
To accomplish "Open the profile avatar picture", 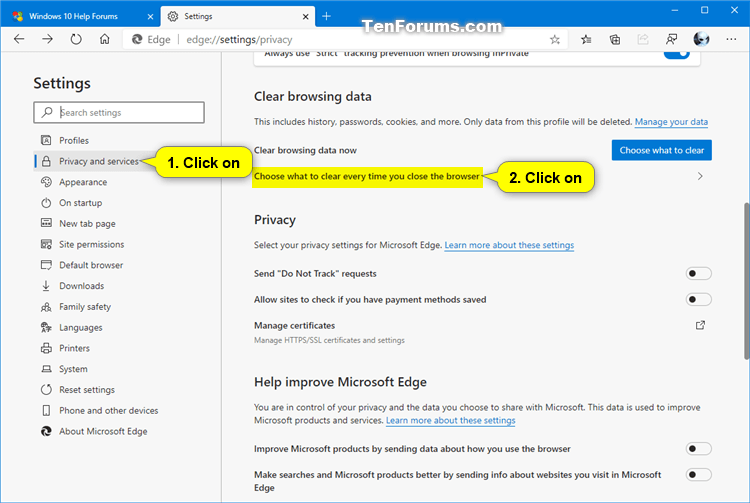I will (701, 39).
